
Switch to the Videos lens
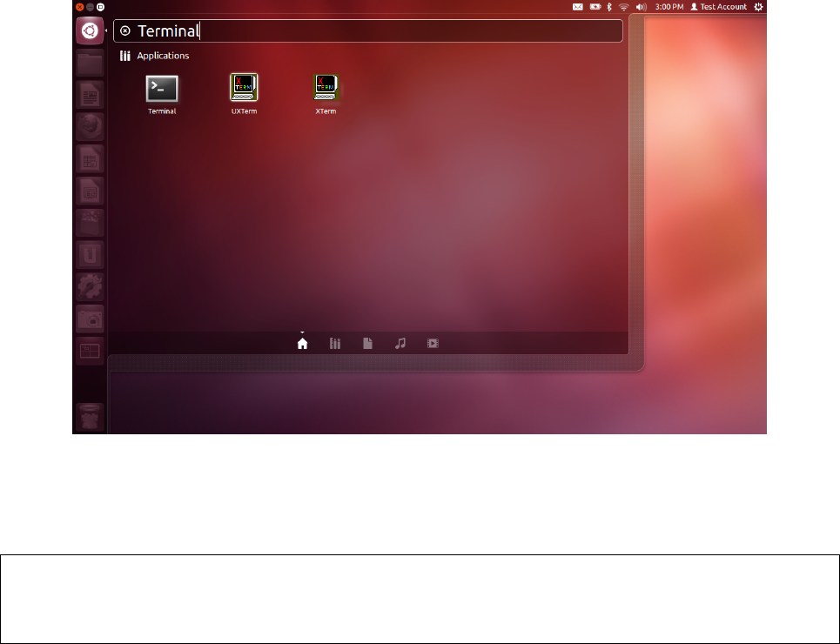pyautogui.click(x=433, y=344)
